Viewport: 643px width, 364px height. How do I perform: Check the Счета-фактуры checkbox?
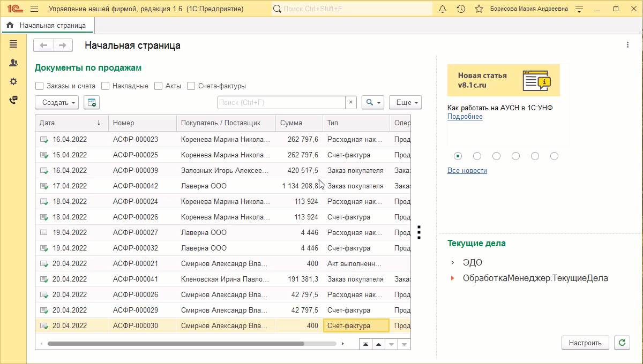click(191, 86)
